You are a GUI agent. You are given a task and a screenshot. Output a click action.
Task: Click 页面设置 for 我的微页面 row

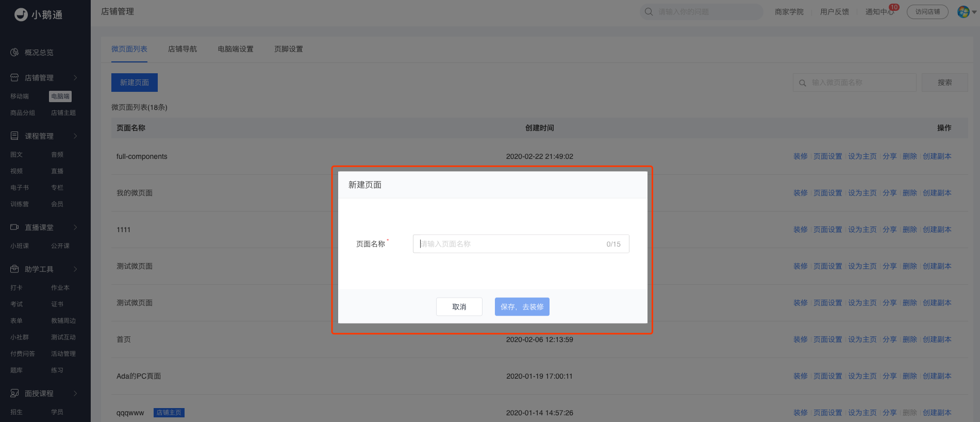pos(828,193)
